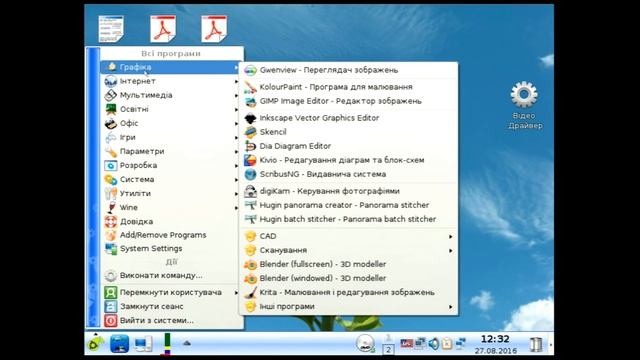Click the keyboard layout flag tray icon
Screen dimensions: 640x360
pos(406,344)
